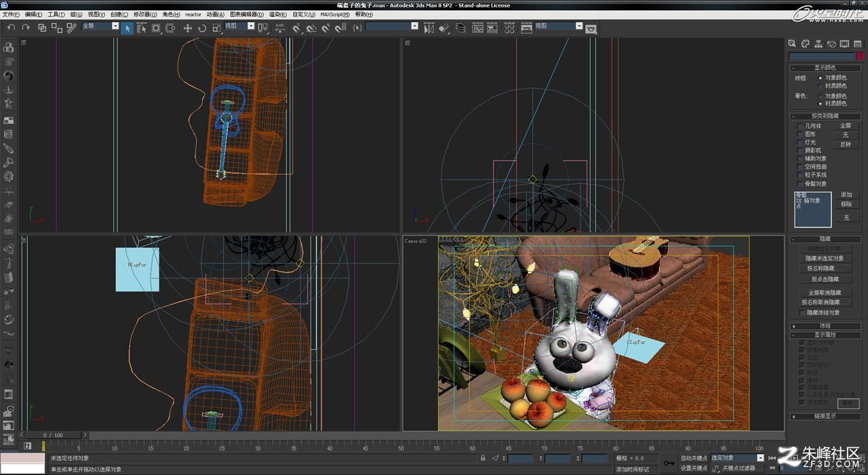Open the Motion command panel tab
This screenshot has height=475, width=868.
point(831,43)
